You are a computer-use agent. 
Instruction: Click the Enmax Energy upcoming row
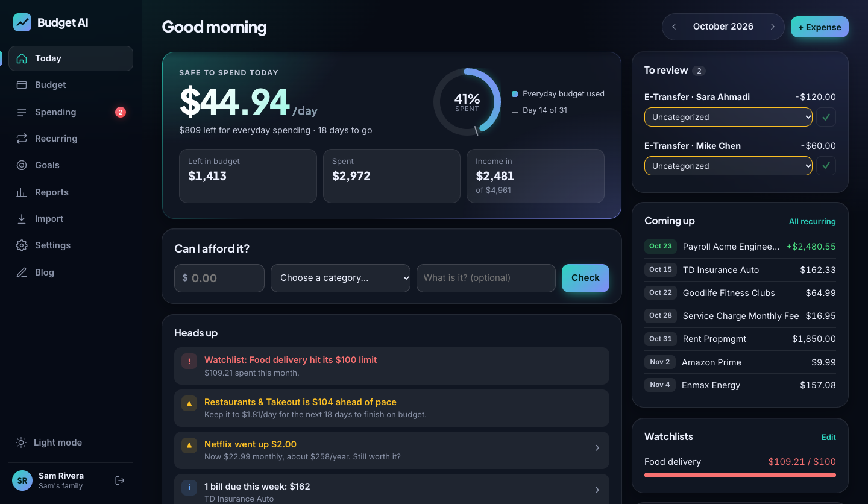point(740,385)
